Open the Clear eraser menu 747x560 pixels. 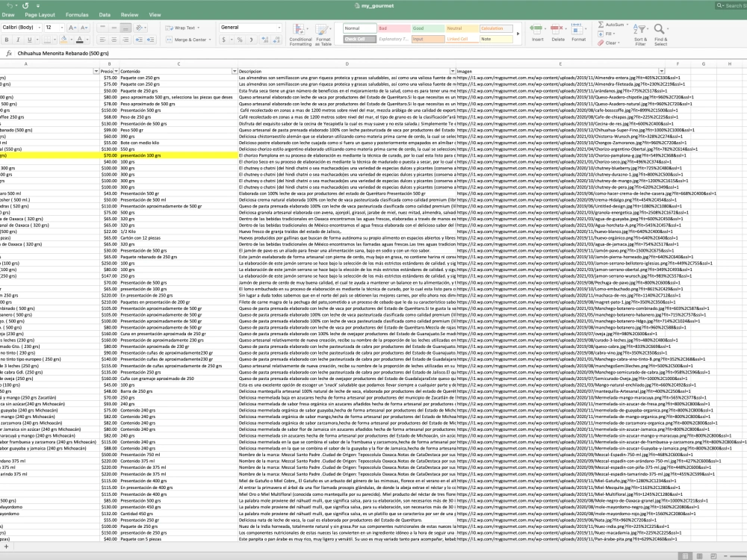[x=608, y=43]
